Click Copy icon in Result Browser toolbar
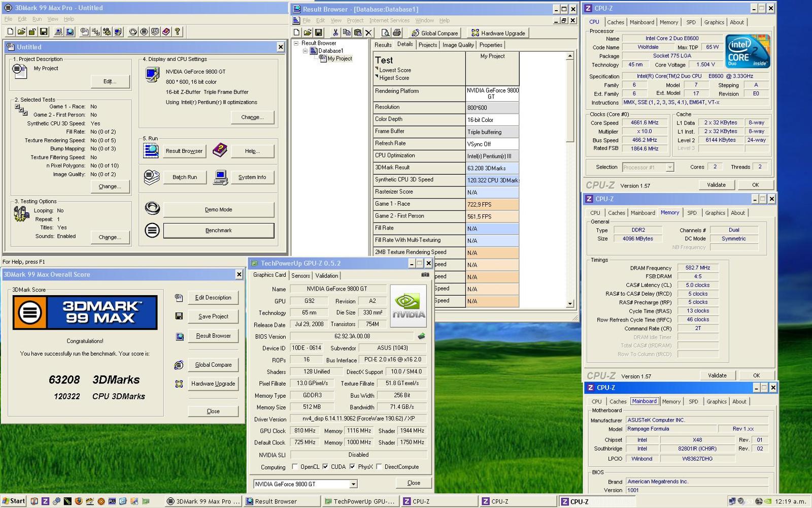 tap(347, 33)
